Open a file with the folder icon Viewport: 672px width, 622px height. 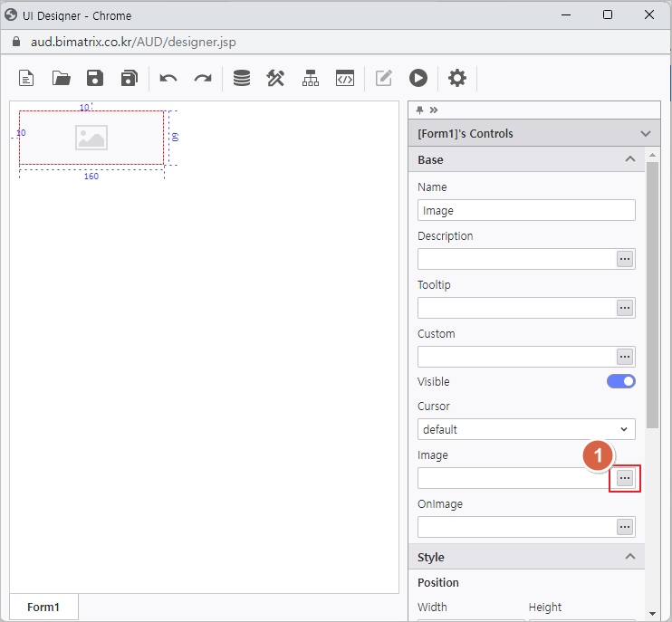62,78
